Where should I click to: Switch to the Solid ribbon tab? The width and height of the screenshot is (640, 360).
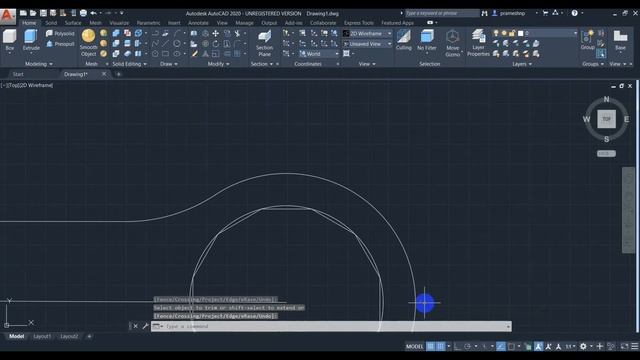pos(51,23)
